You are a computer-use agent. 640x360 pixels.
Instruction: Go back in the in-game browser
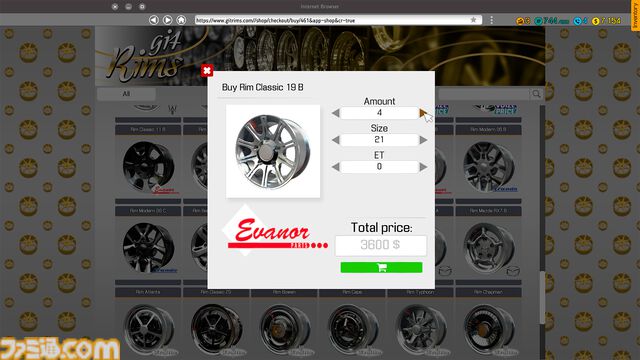[x=153, y=20]
